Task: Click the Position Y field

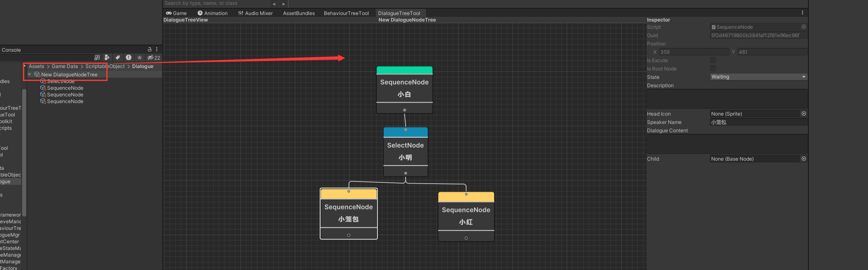Action: click(772, 52)
